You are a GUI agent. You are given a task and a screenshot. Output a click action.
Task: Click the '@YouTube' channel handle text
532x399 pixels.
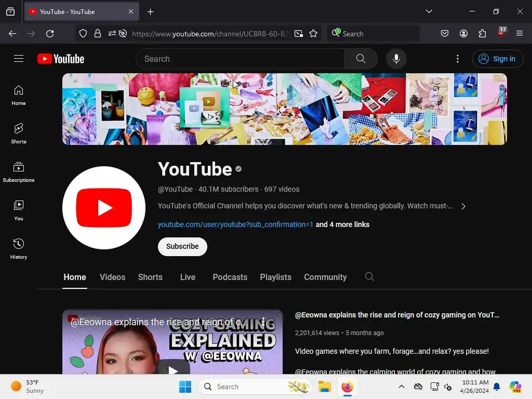pos(175,189)
